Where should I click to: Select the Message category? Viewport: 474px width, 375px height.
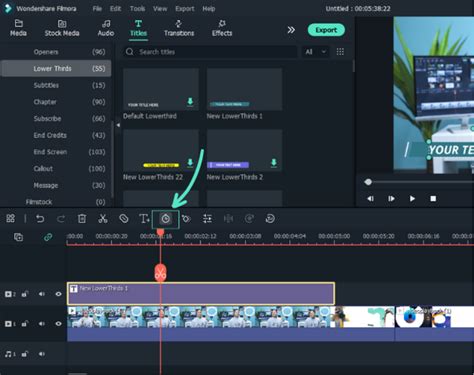(57, 185)
